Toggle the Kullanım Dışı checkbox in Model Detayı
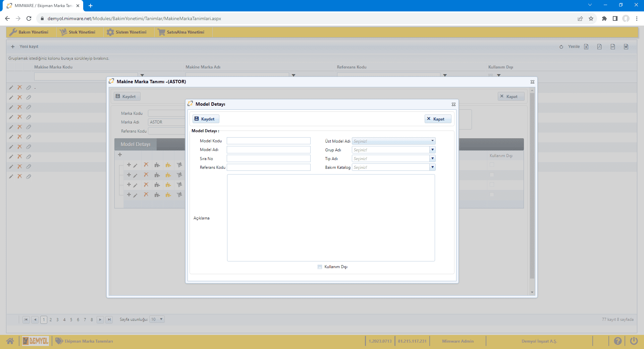Screen dimensions: 644x349 point(320,267)
